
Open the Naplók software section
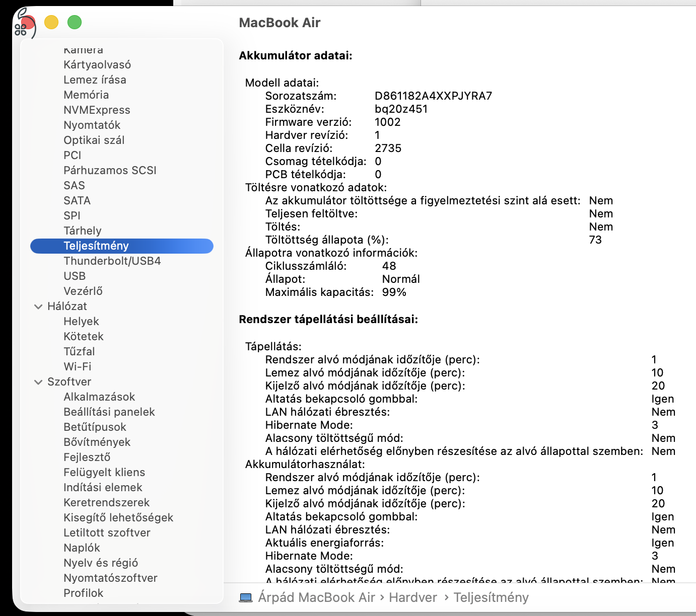(82, 548)
